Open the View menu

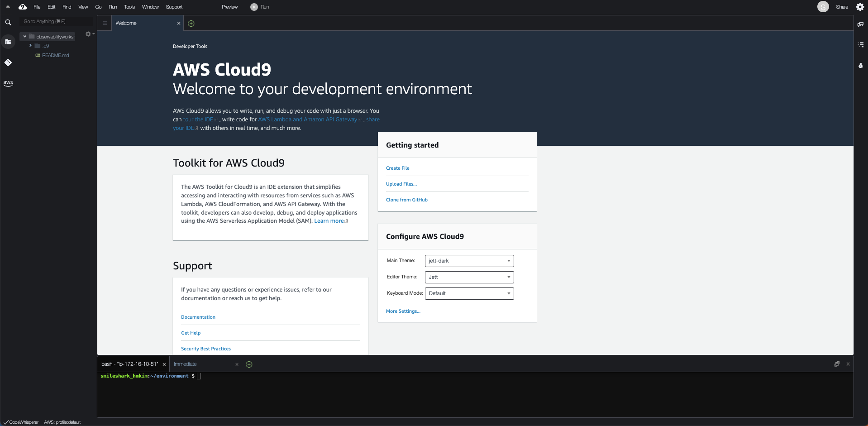coord(83,7)
